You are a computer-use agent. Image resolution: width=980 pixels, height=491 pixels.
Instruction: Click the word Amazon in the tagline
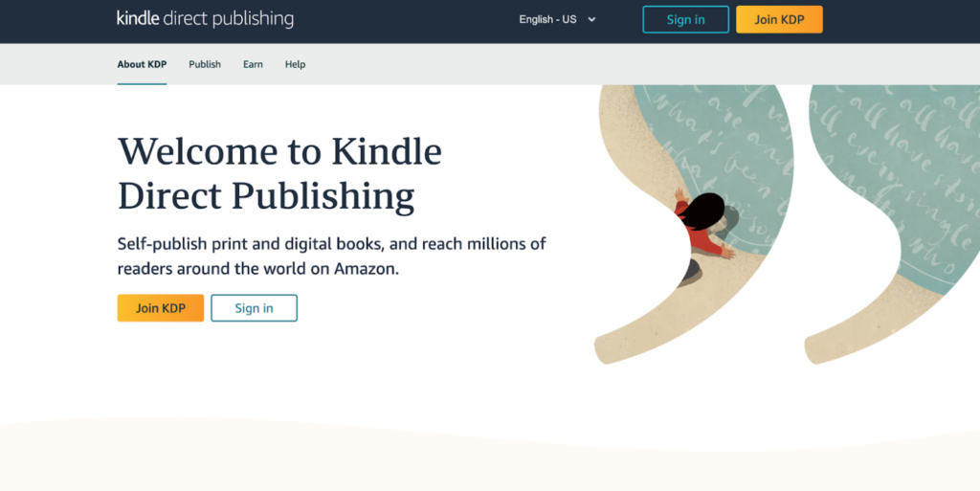tap(365, 269)
